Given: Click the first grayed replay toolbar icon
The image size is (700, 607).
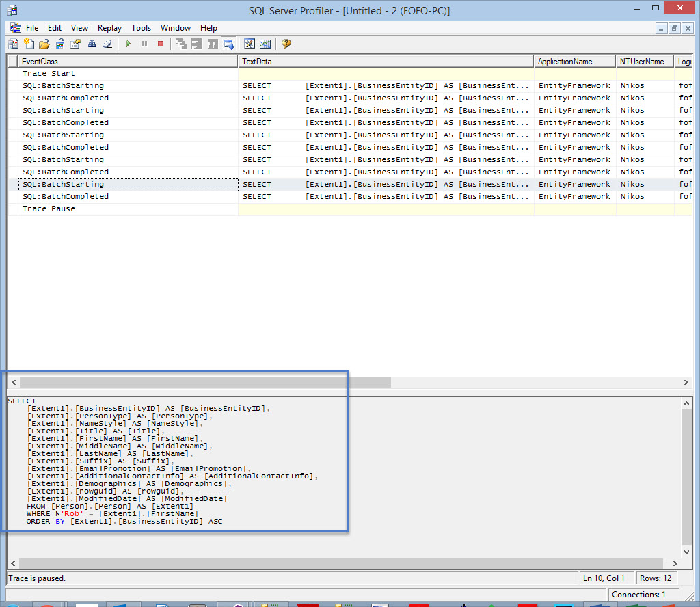Looking at the screenshot, I should [180, 44].
